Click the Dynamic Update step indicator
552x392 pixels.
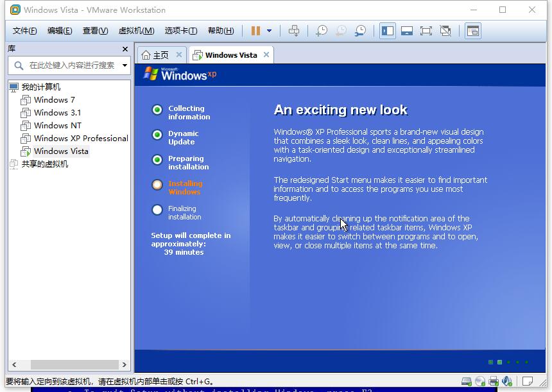click(x=157, y=135)
